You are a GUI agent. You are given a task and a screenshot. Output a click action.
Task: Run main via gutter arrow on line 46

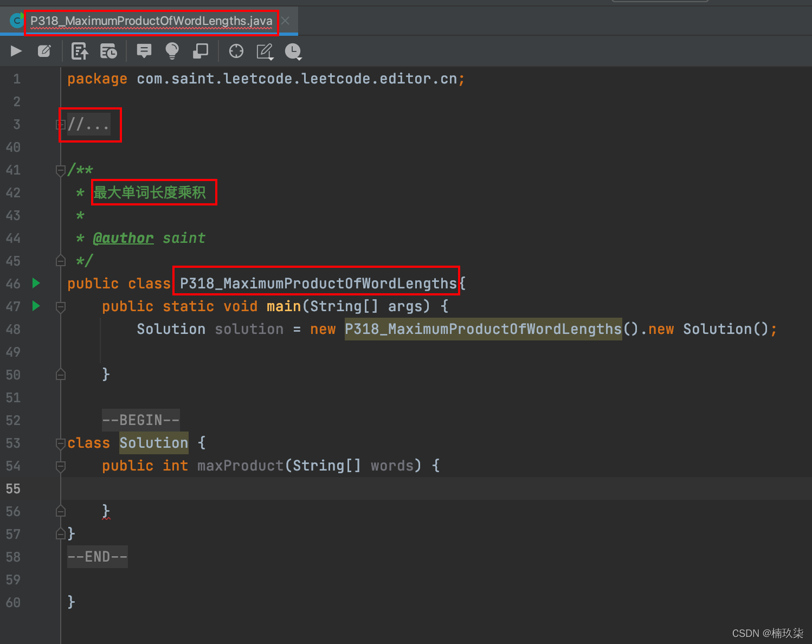[x=35, y=283]
